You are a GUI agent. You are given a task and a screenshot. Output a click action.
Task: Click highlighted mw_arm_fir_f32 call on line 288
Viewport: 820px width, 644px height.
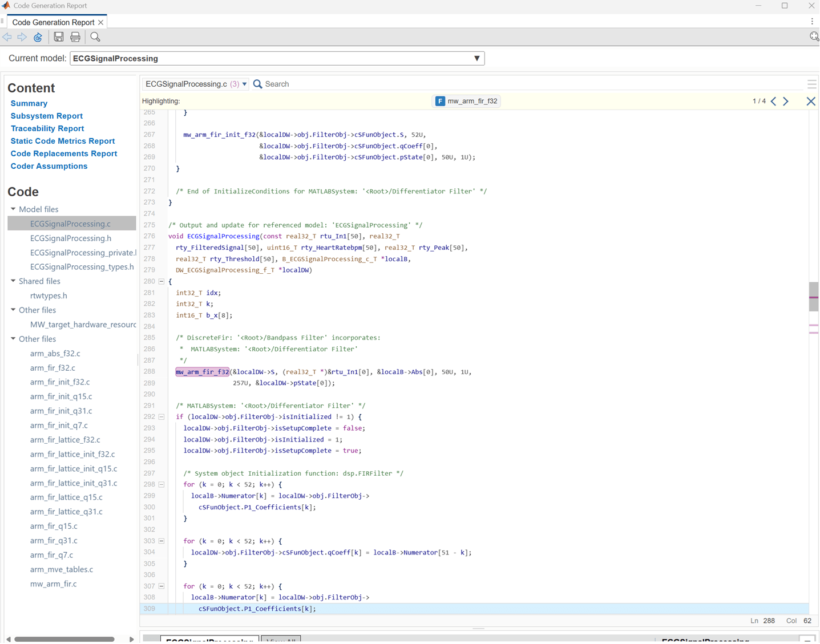coord(203,372)
